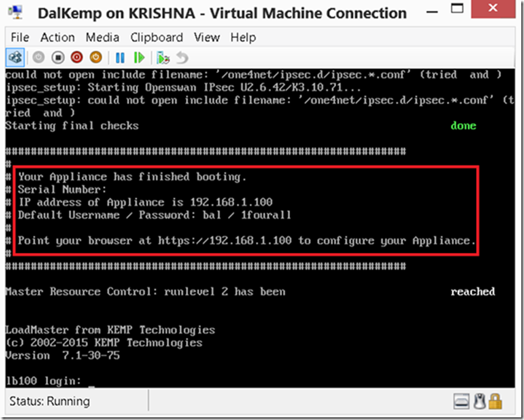Image resolution: width=524 pixels, height=420 pixels.
Task: Click the Revert toolbar icon
Action: [182, 58]
